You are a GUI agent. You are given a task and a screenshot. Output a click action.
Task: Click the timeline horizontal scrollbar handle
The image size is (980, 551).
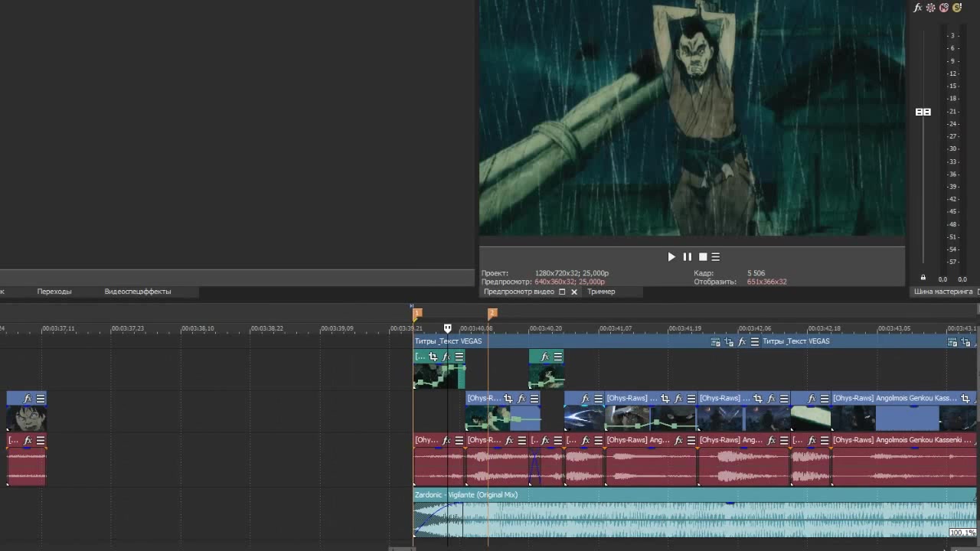click(x=403, y=549)
